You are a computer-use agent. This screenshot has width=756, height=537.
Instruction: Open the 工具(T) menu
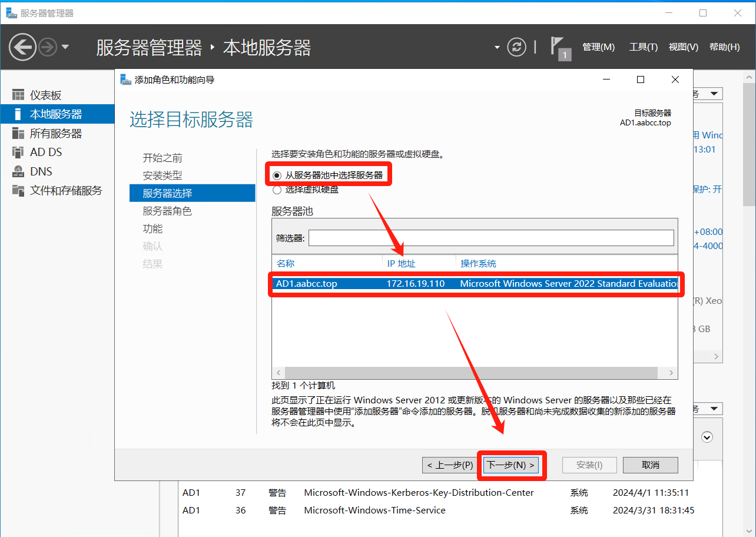click(643, 47)
